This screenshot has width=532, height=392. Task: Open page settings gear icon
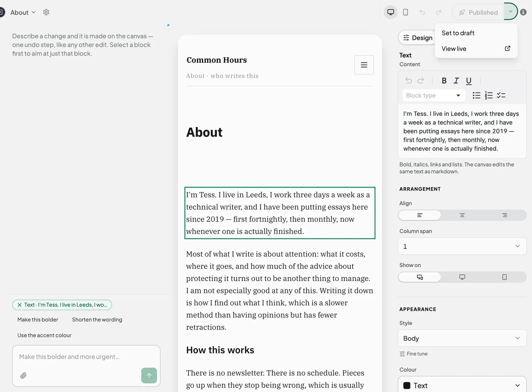[46, 12]
